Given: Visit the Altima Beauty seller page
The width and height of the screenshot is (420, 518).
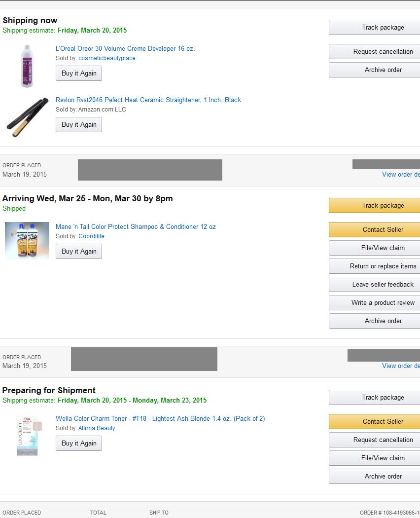Looking at the screenshot, I should pyautogui.click(x=97, y=428).
